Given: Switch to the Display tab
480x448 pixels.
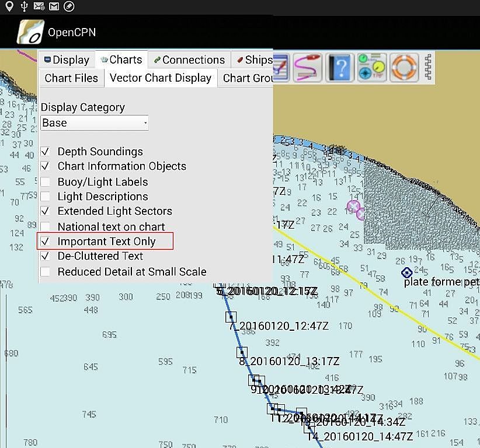Looking at the screenshot, I should point(67,60).
